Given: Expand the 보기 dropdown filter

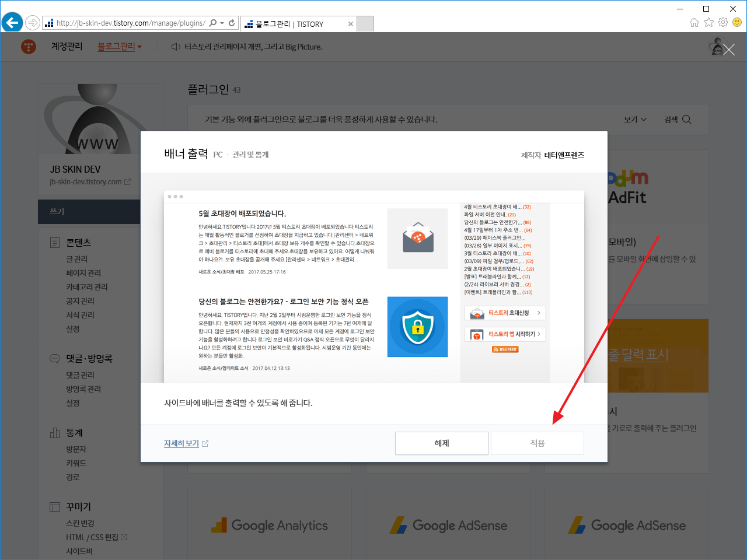Looking at the screenshot, I should tap(636, 120).
